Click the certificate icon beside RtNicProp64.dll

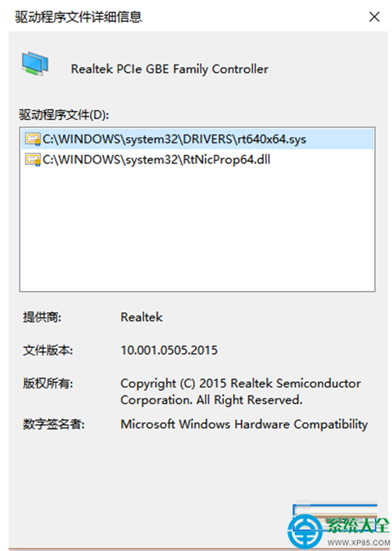pyautogui.click(x=33, y=160)
